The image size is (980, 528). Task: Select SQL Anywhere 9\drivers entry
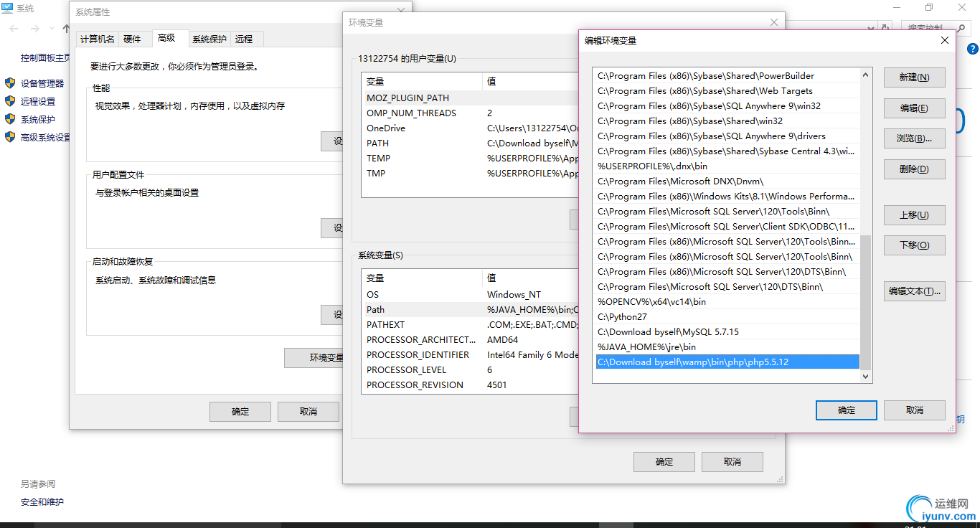[x=727, y=136]
